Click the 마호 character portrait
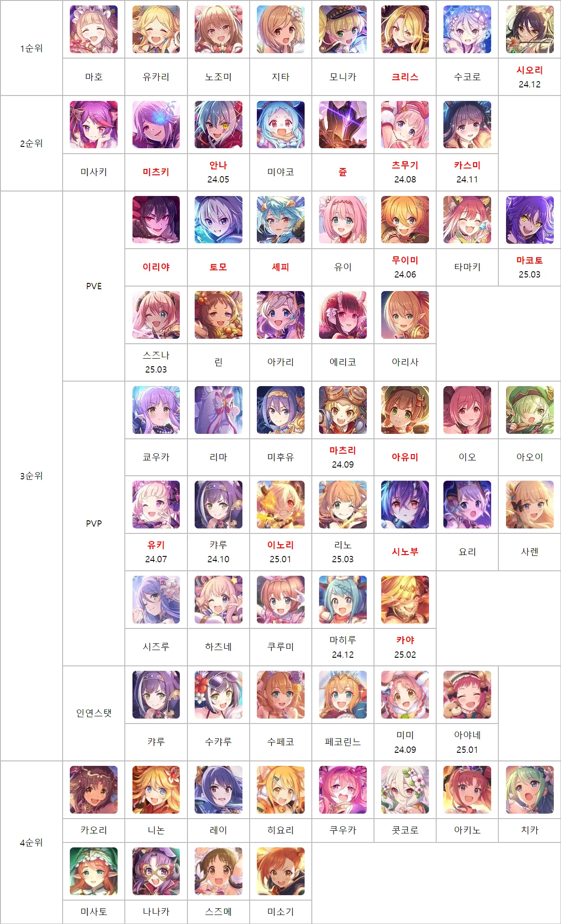The width and height of the screenshot is (561, 924). pos(94,29)
